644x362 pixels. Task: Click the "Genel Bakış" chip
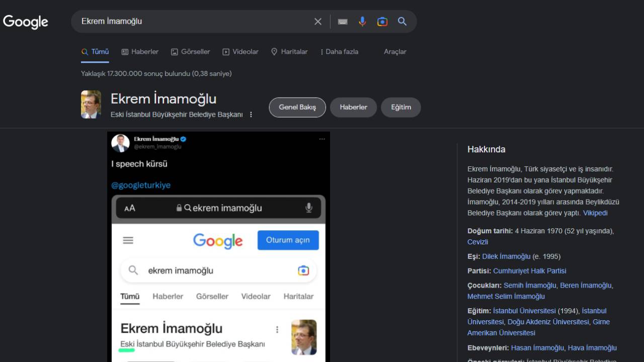(x=297, y=107)
